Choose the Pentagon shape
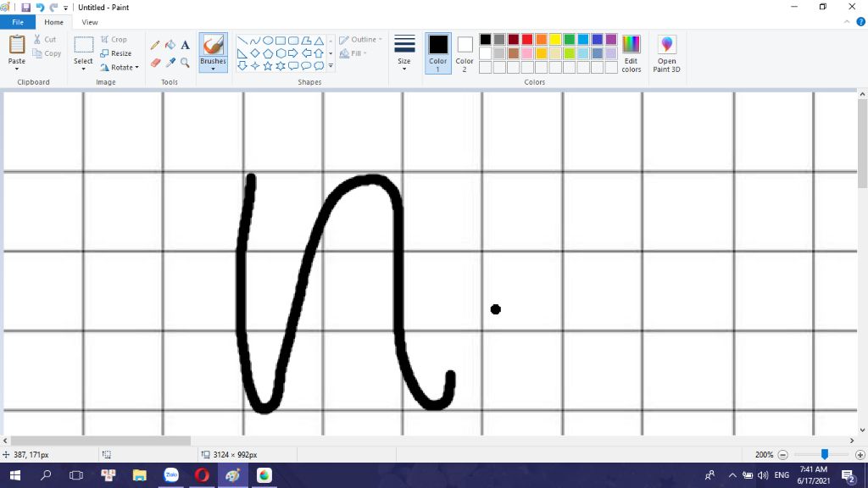The height and width of the screenshot is (488, 868). tap(267, 53)
